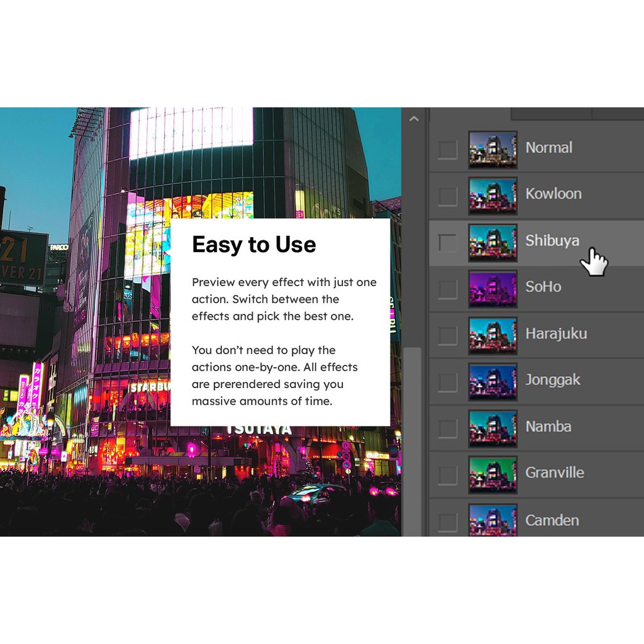Image resolution: width=644 pixels, height=644 pixels.
Task: Select the Jonggak layer name
Action: [553, 380]
